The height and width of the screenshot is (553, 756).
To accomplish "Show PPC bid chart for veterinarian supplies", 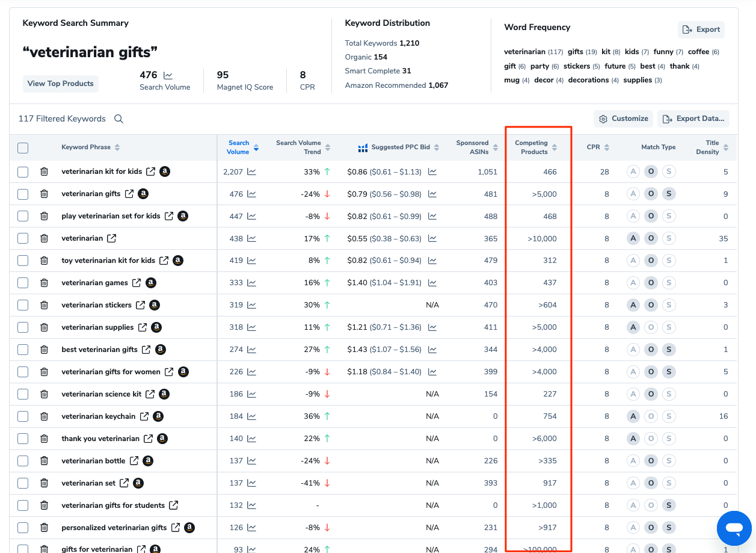I will (432, 327).
